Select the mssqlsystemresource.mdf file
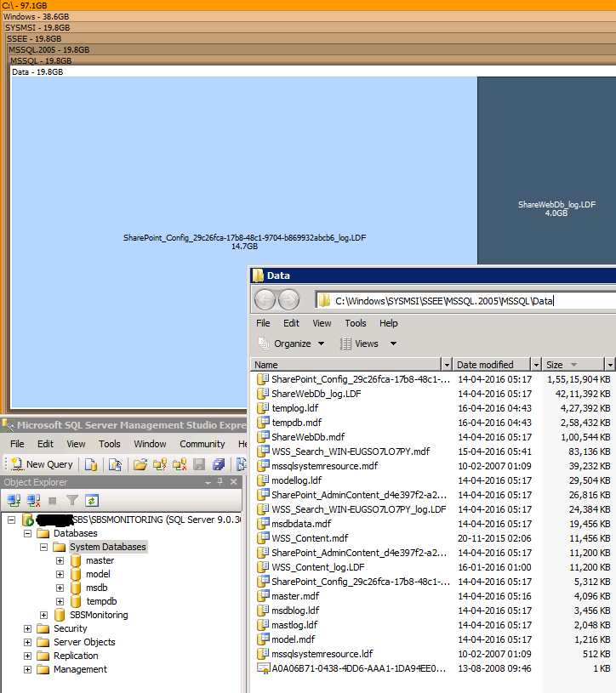Screen dimensions: 616x693 324,466
